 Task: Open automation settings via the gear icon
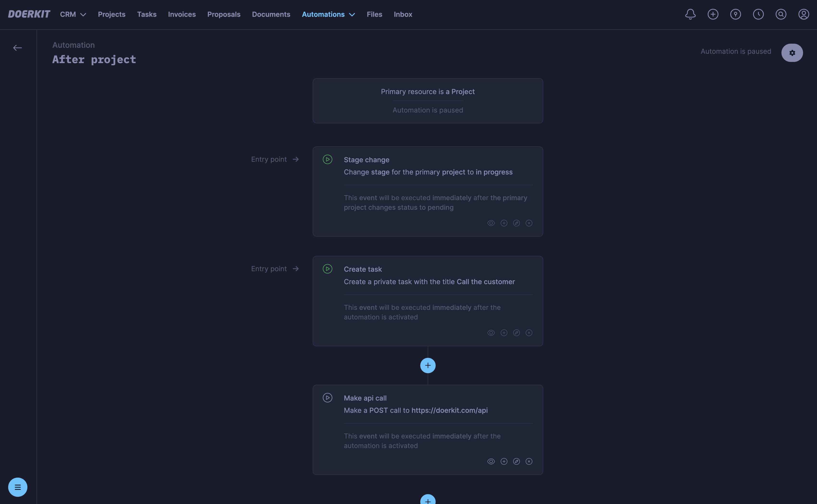pyautogui.click(x=792, y=53)
